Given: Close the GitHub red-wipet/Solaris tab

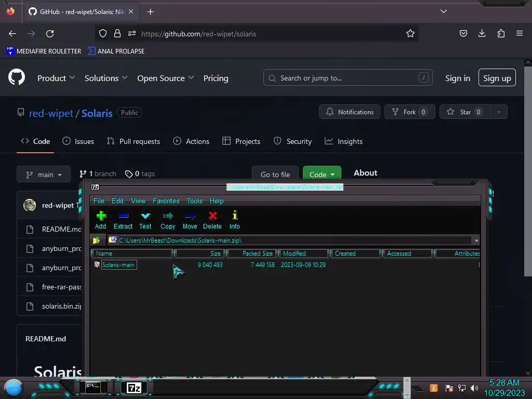Looking at the screenshot, I should 131,11.
